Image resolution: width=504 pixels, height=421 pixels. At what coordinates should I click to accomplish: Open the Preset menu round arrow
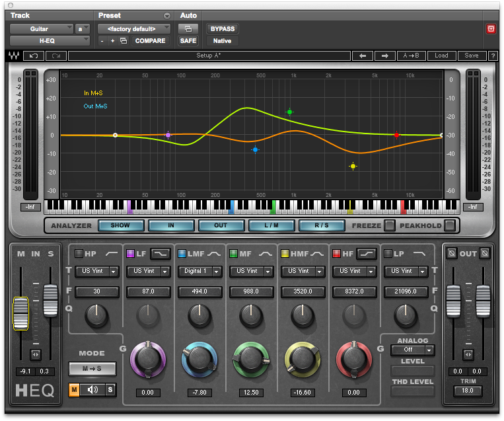(x=167, y=16)
